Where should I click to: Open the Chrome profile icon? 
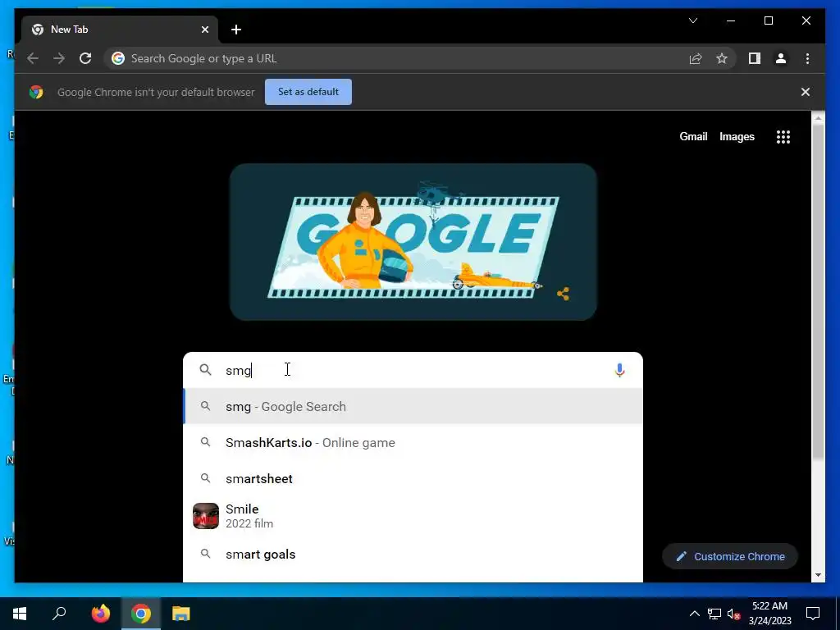[781, 58]
